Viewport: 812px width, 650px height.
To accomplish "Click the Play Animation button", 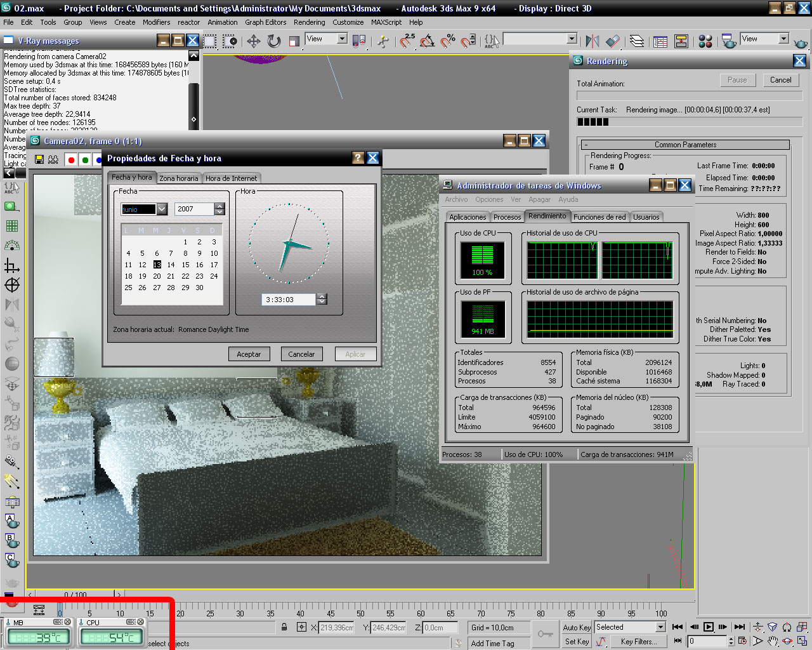I will coord(709,627).
